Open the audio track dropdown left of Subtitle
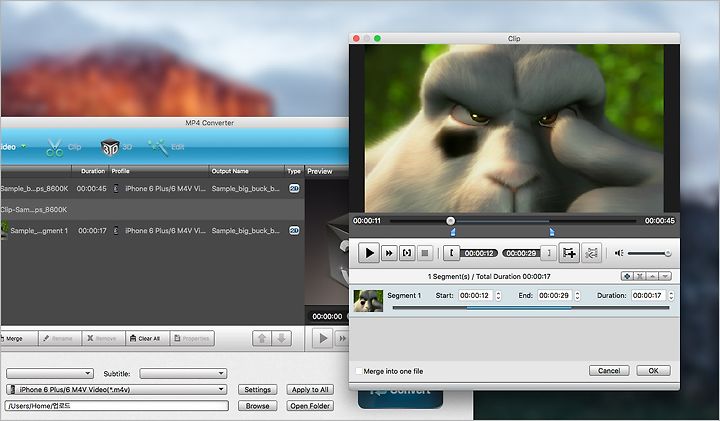 [x=50, y=373]
